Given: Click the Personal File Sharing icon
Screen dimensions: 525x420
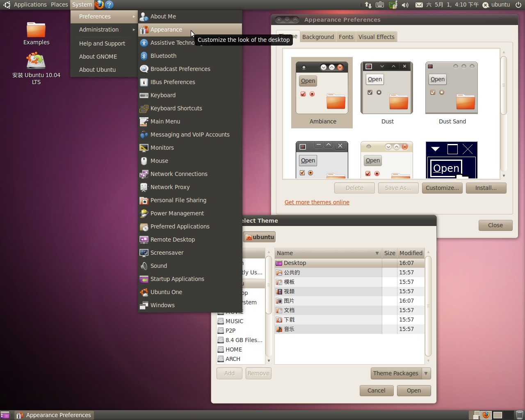Looking at the screenshot, I should [144, 200].
